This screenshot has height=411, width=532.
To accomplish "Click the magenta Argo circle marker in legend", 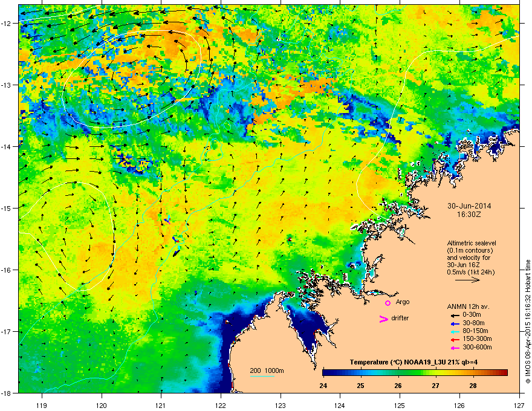I will [x=388, y=303].
